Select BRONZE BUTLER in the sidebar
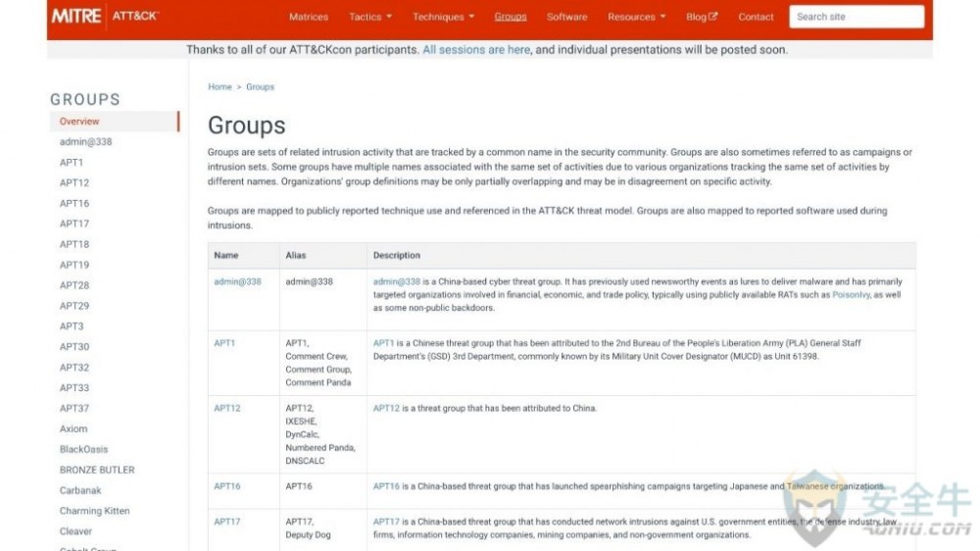The height and width of the screenshot is (551, 980). click(97, 470)
